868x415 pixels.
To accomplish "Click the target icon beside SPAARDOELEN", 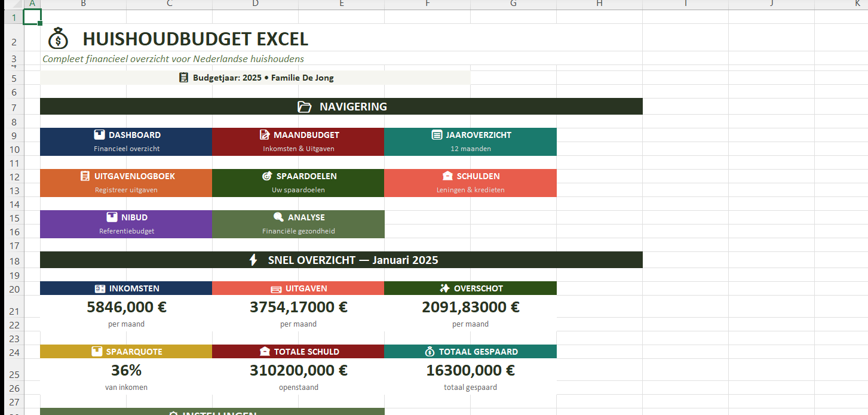I will 267,176.
